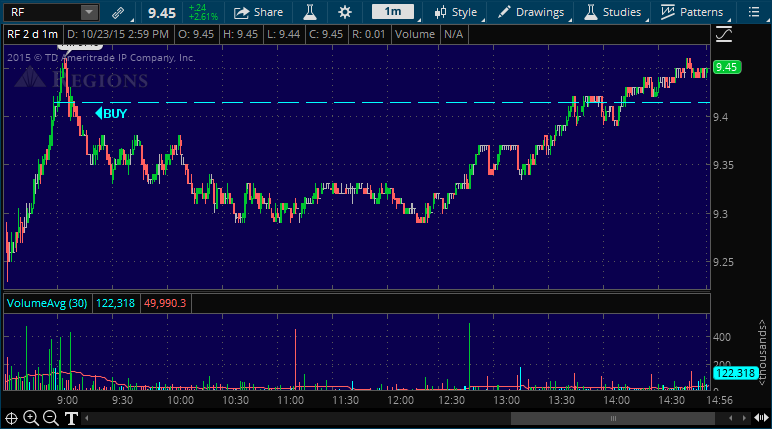
Task: Click the O: 9.45 open price readout
Action: click(x=196, y=34)
